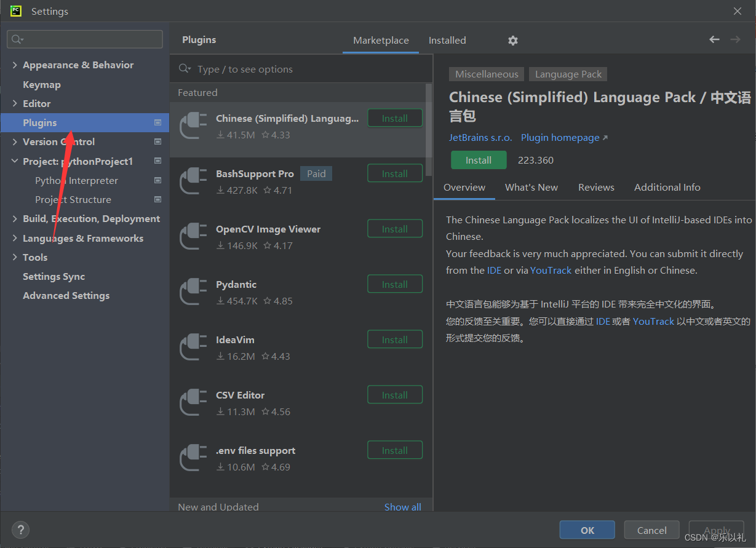
Task: Click the settings search magnifier icon
Action: click(17, 39)
